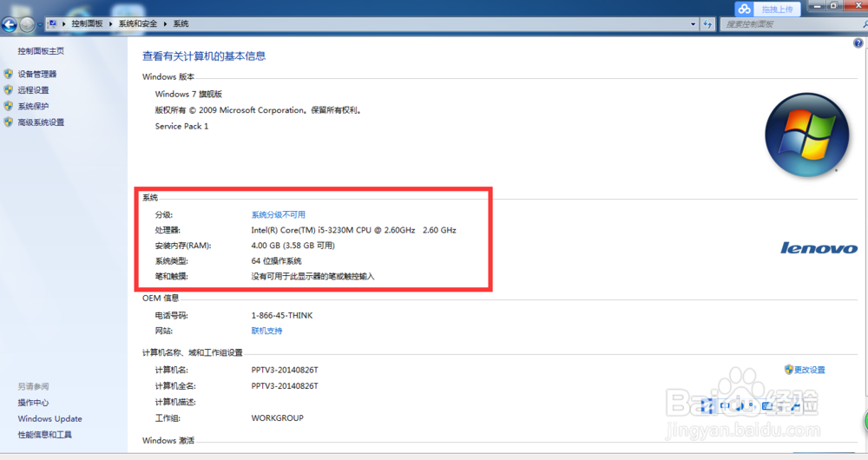Click the 计算机名 value PPTV3-20140826T

285,370
